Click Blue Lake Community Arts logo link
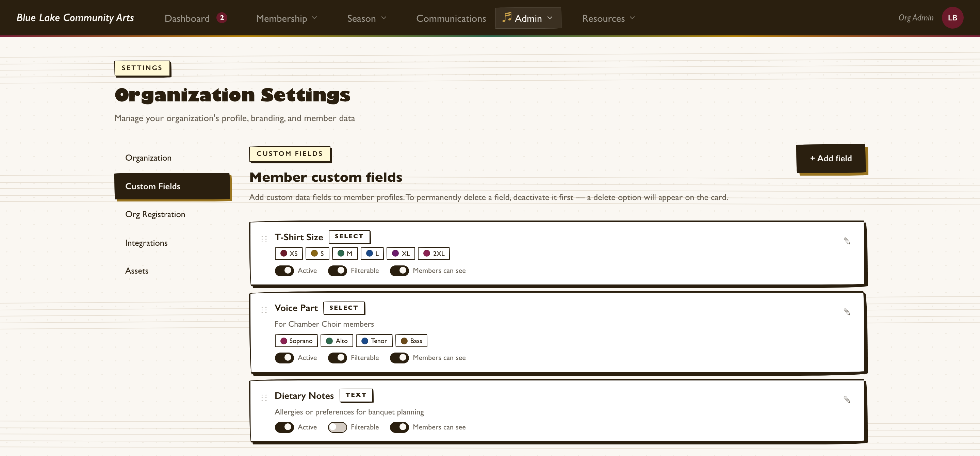The image size is (980, 456). [x=75, y=18]
